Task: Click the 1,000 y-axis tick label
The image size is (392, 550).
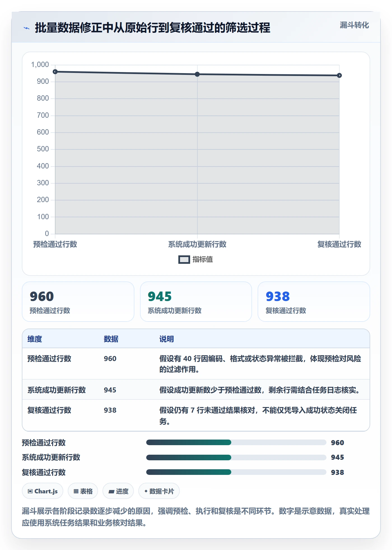Action: [40, 65]
